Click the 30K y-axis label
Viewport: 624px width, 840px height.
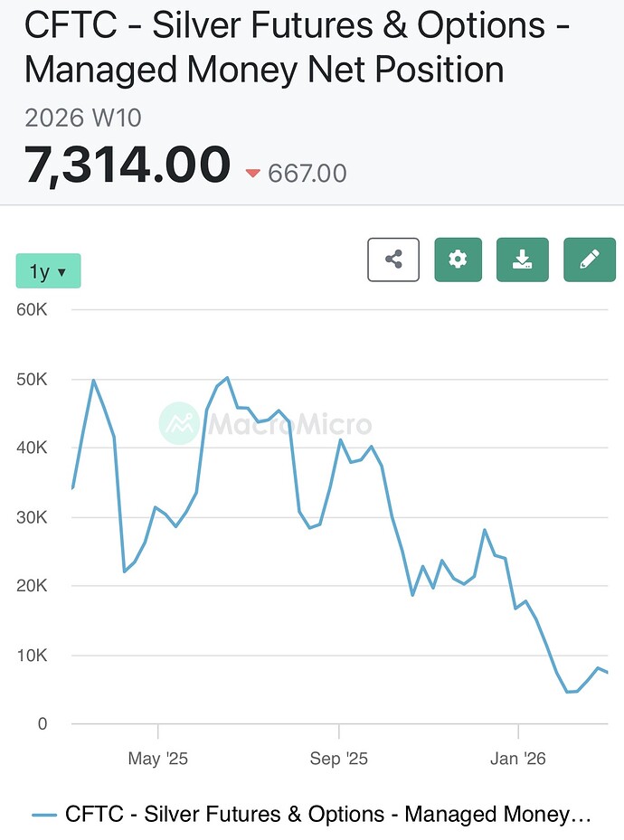click(x=31, y=517)
